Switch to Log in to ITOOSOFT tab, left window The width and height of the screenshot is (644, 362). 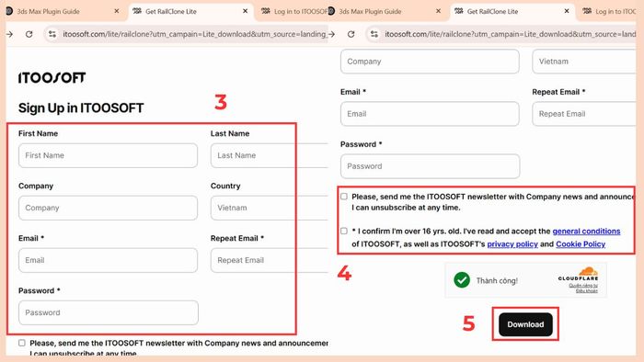coord(295,11)
